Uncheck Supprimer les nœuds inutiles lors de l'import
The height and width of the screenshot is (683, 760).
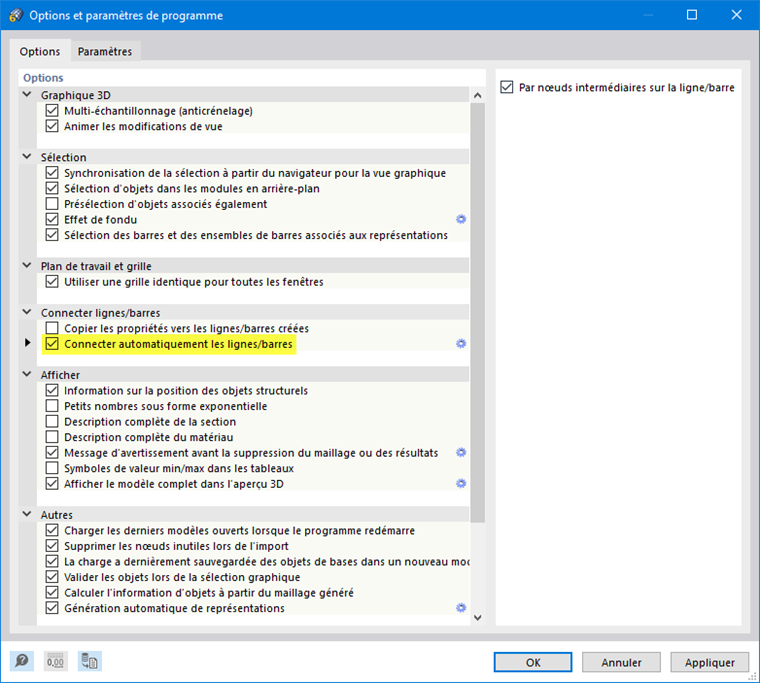pos(52,546)
